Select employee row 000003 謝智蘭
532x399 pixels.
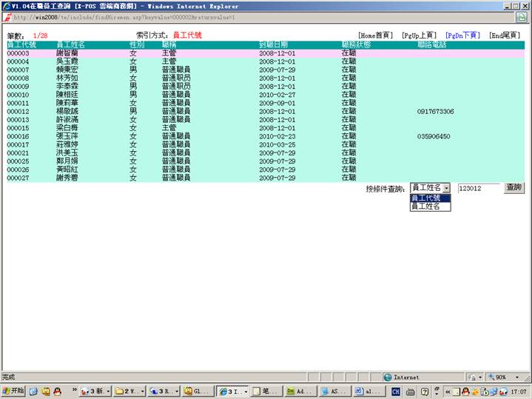[70, 53]
